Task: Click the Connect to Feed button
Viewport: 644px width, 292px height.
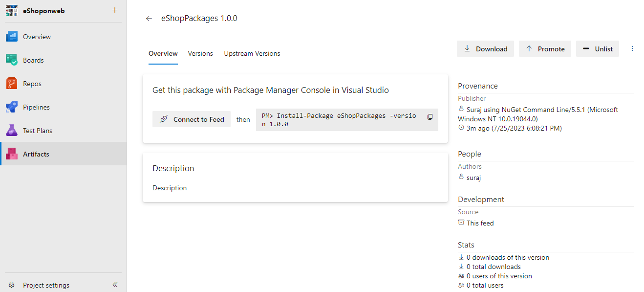Action: coord(192,119)
